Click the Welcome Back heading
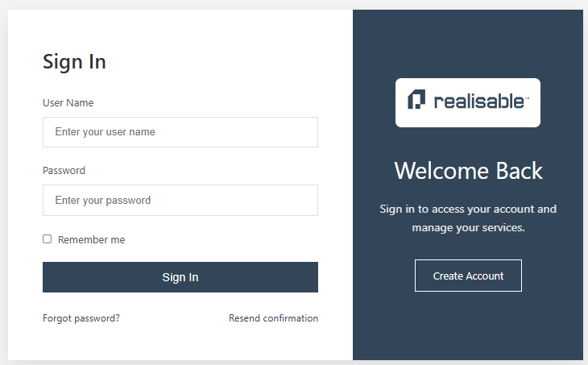588x365 pixels. [x=468, y=171]
